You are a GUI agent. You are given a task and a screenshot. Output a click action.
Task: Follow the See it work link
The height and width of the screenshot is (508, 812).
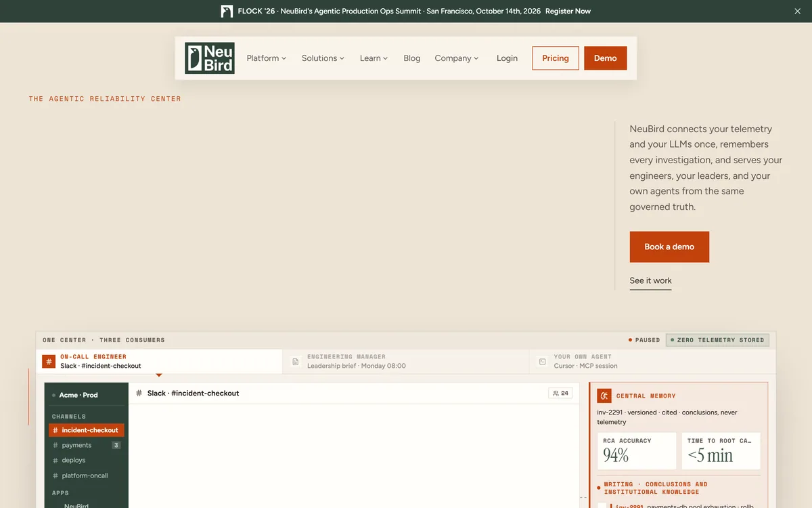[650, 281]
